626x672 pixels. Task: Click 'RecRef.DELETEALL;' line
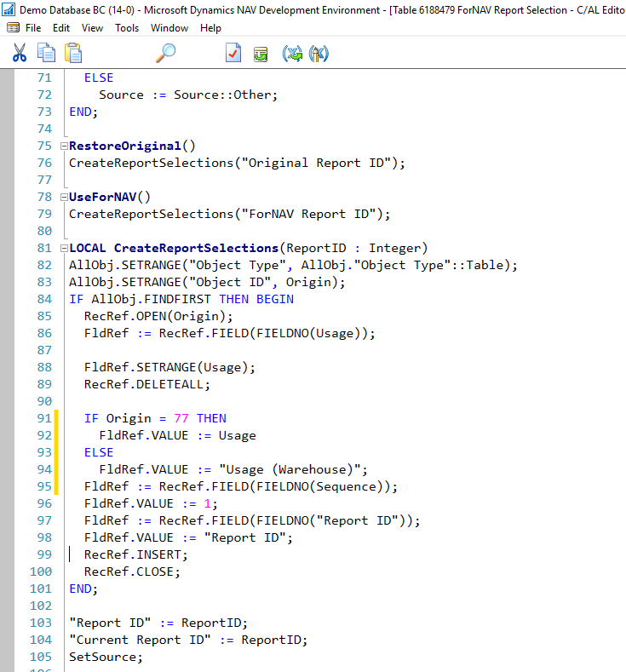tap(147, 384)
